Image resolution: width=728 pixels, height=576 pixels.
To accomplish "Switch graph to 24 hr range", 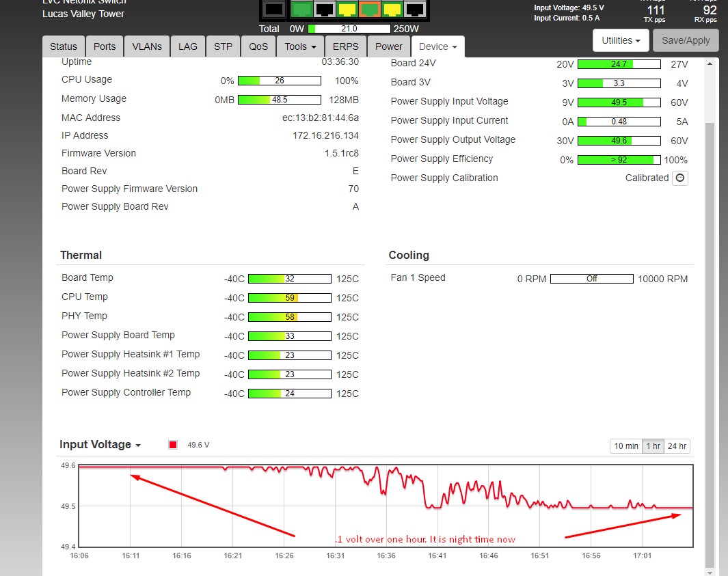I will point(677,446).
